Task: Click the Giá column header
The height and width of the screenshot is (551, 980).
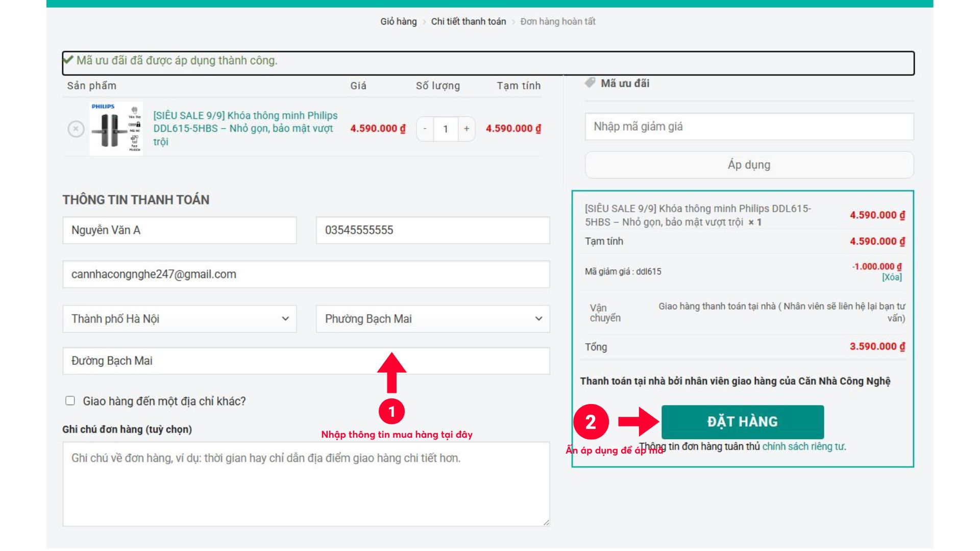Action: click(358, 86)
